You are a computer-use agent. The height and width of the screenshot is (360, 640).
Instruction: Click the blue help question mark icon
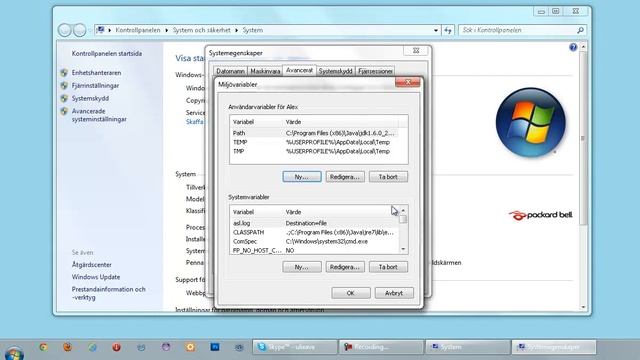click(x=573, y=47)
